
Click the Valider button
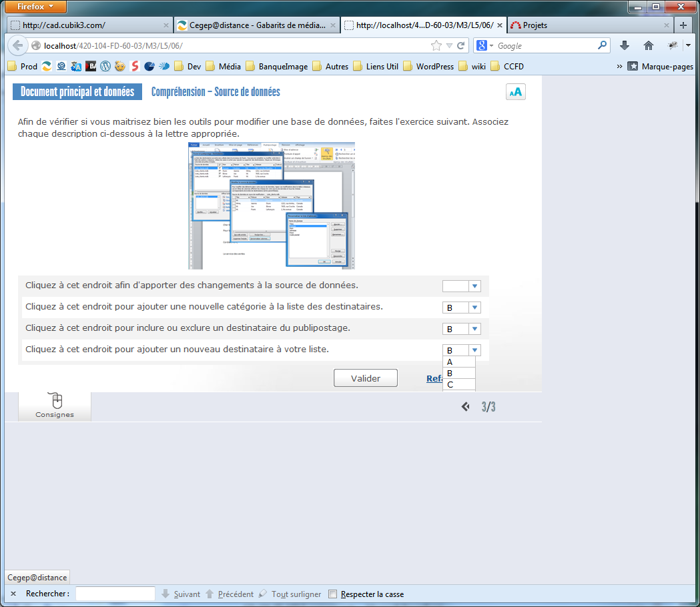click(x=365, y=378)
